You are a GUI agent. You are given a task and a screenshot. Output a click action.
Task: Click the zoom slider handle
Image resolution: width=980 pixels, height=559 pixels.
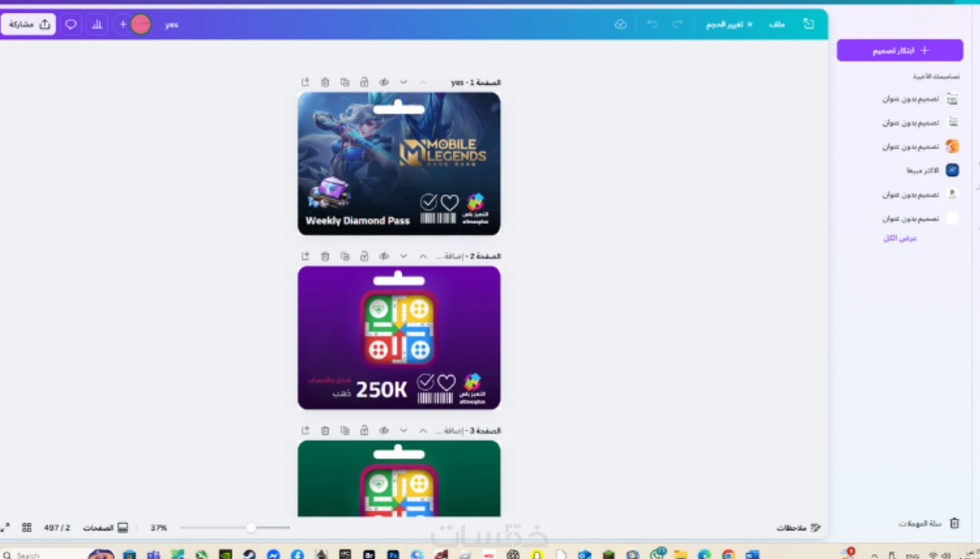point(251,527)
